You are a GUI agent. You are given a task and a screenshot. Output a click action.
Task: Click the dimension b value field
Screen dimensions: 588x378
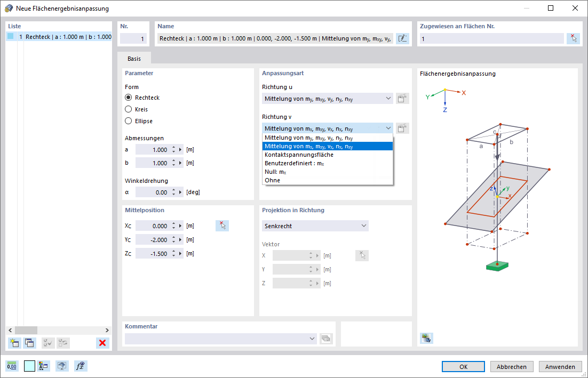153,163
